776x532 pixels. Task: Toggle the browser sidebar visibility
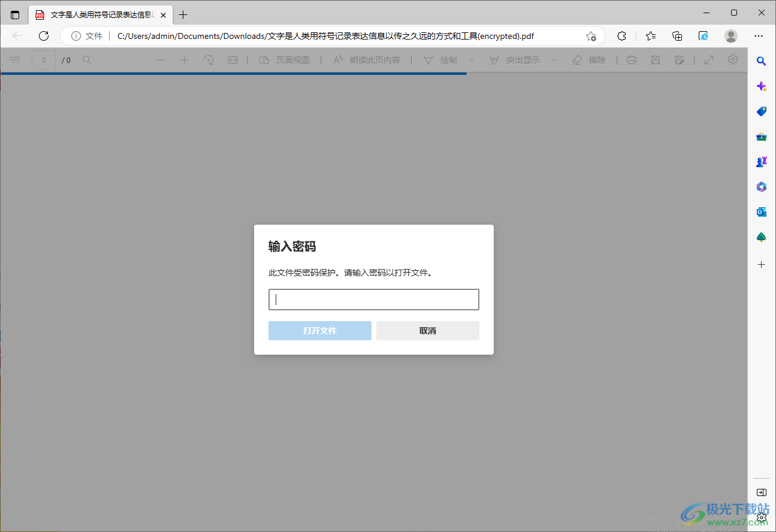(762, 492)
